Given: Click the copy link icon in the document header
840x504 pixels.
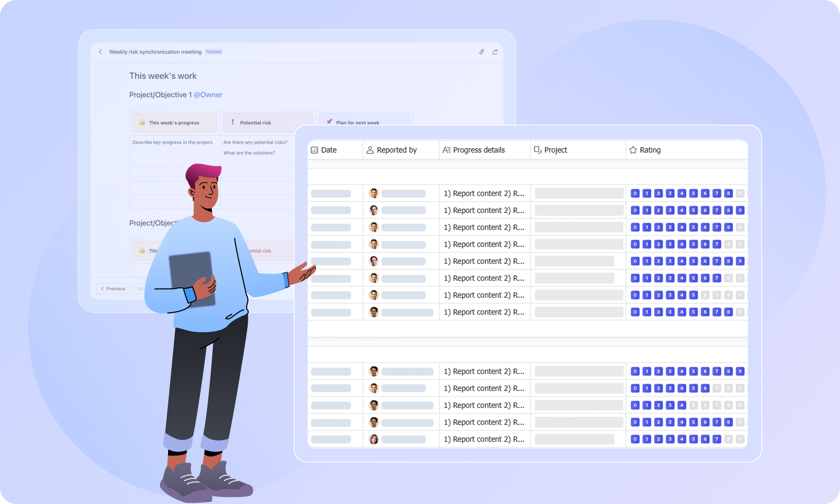Looking at the screenshot, I should coord(482,52).
